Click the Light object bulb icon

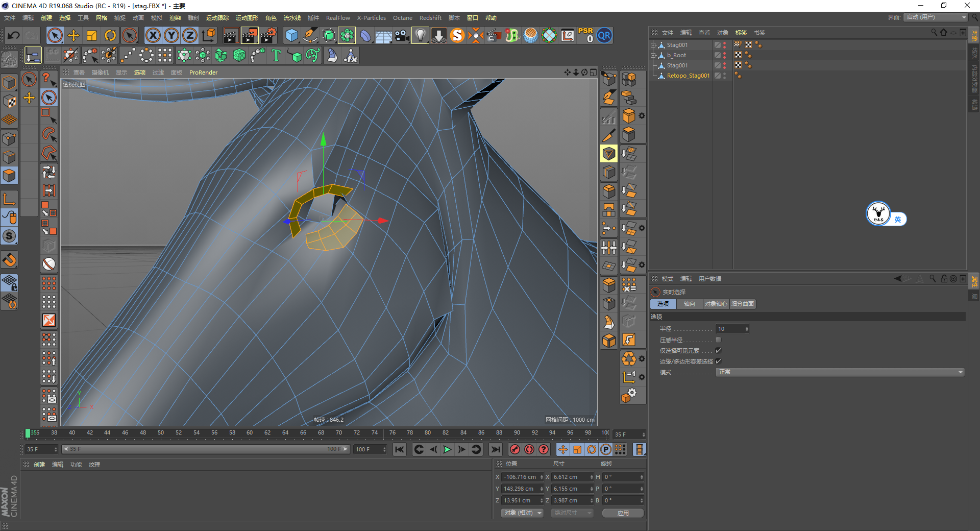(x=420, y=35)
